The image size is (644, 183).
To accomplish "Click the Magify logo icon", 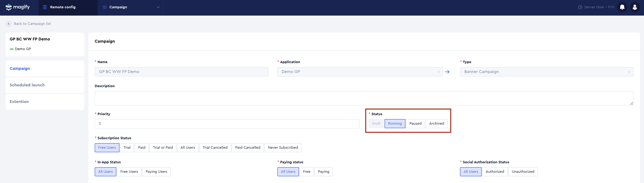I will tap(8, 7).
